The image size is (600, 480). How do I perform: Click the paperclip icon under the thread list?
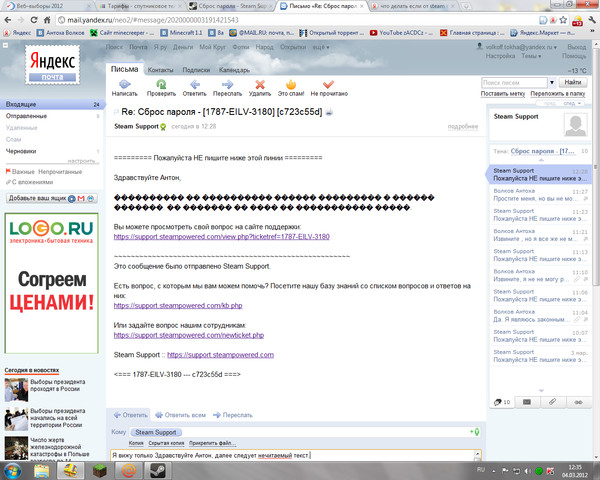(552, 402)
